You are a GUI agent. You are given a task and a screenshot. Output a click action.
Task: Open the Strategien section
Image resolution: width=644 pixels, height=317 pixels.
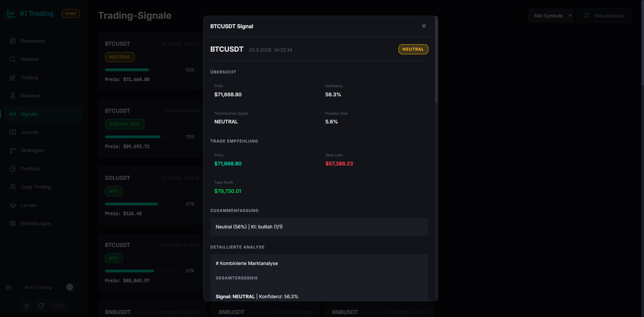[32, 150]
